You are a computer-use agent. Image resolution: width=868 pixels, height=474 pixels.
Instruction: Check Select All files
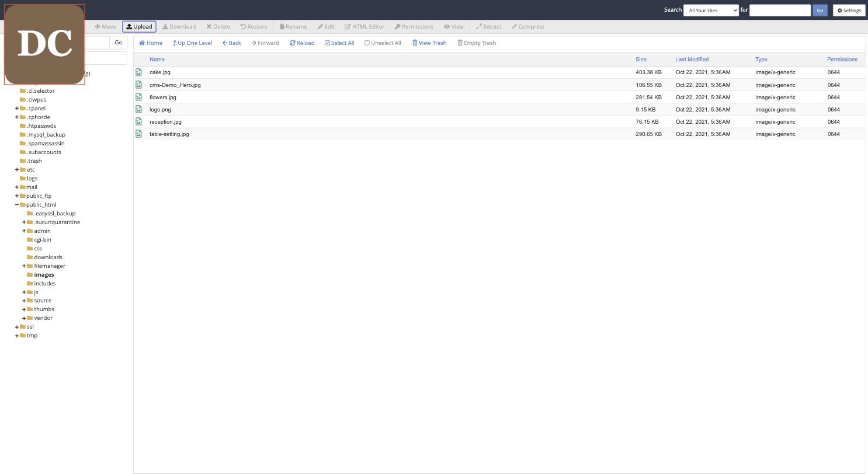point(339,43)
